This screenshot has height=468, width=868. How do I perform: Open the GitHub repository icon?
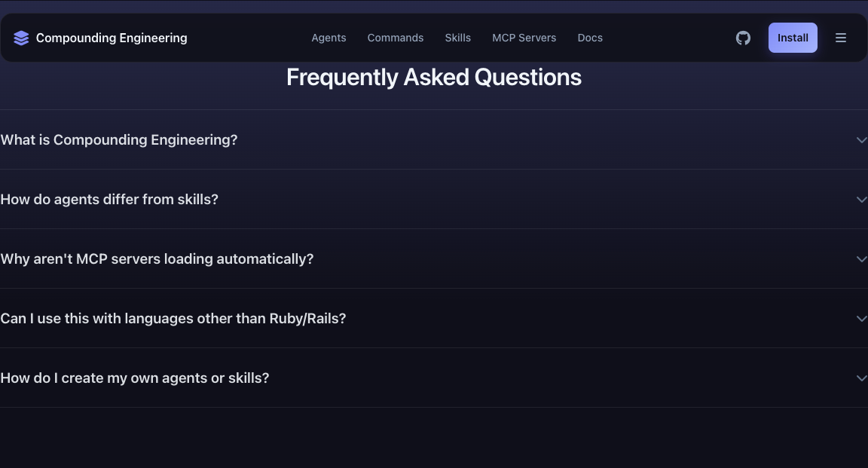click(x=743, y=38)
